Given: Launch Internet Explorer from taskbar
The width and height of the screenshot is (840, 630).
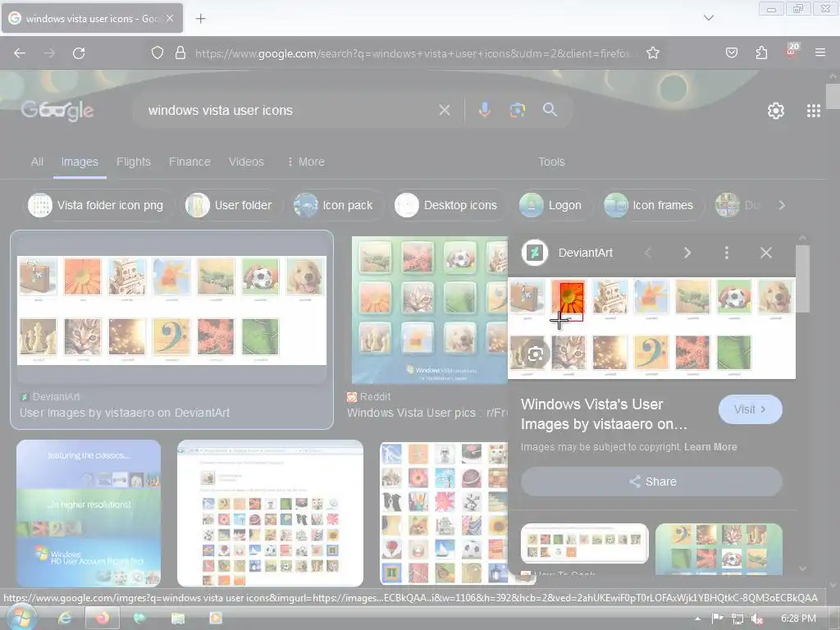Looking at the screenshot, I should (65, 619).
